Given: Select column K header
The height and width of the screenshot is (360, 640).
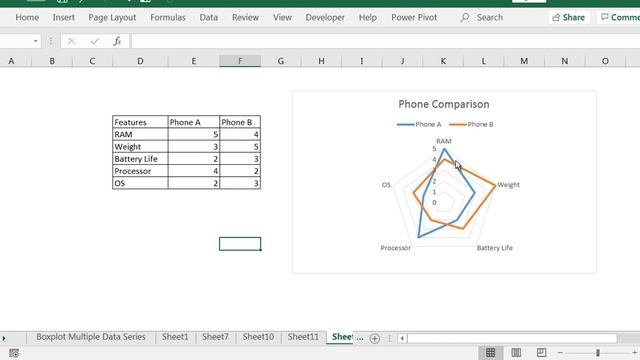Looking at the screenshot, I should (443, 61).
